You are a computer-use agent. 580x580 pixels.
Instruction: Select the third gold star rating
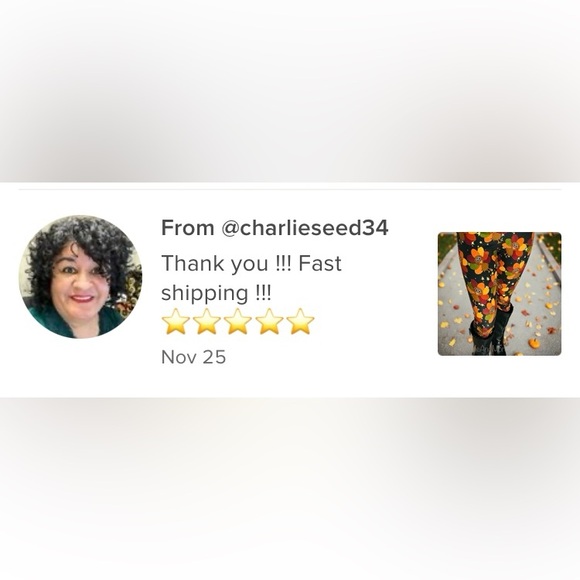[x=238, y=321]
